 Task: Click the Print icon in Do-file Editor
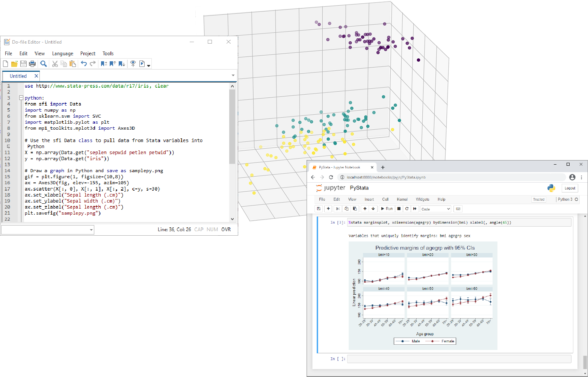[x=32, y=64]
